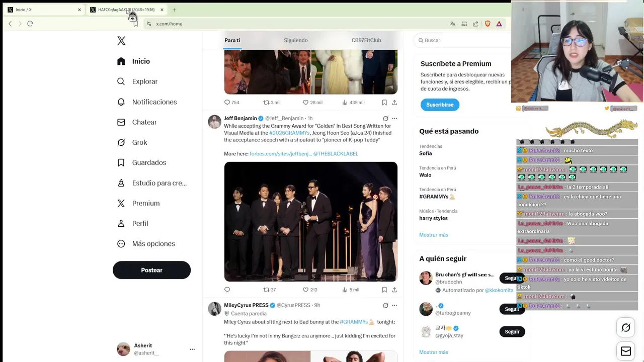Share the post with 435 mil views
Screen dimensions: 644x362
coord(394,103)
